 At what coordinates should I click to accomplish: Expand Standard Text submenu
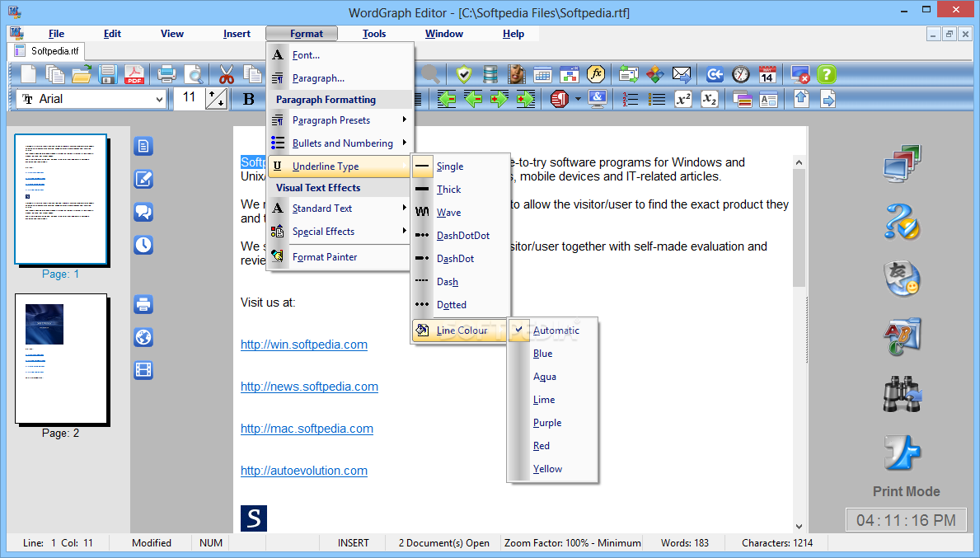coord(340,208)
